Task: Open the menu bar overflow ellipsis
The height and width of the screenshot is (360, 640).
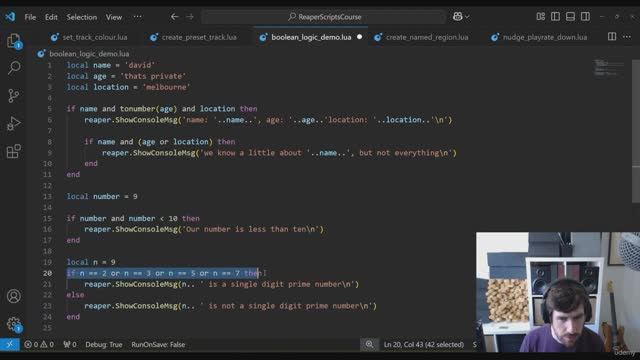Action: (x=138, y=17)
